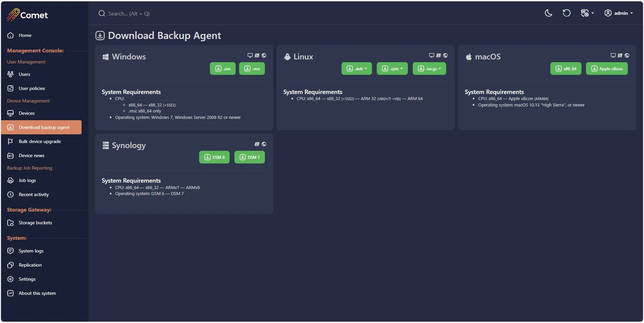Click the Comet logo

pos(27,15)
